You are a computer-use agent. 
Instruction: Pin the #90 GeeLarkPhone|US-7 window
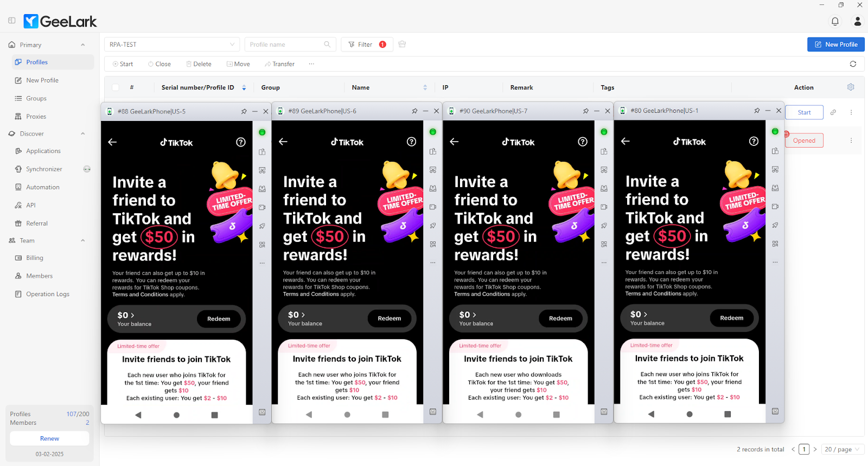[586, 111]
